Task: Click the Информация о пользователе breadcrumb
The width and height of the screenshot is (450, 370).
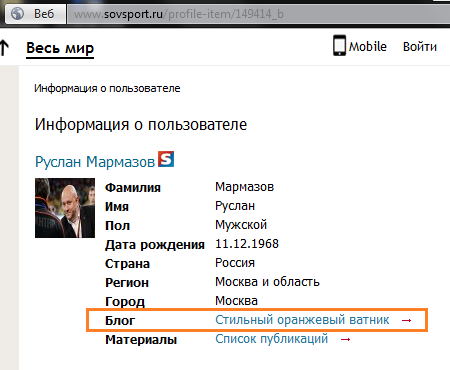Action: pyautogui.click(x=107, y=88)
